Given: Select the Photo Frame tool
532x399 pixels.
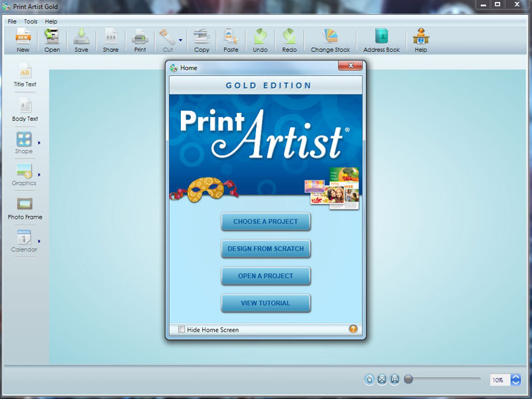Looking at the screenshot, I should (25, 208).
